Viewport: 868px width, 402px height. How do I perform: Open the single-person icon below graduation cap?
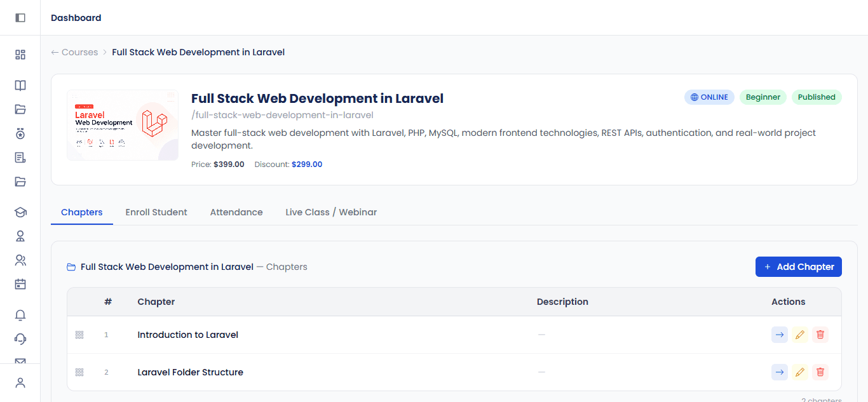point(20,236)
